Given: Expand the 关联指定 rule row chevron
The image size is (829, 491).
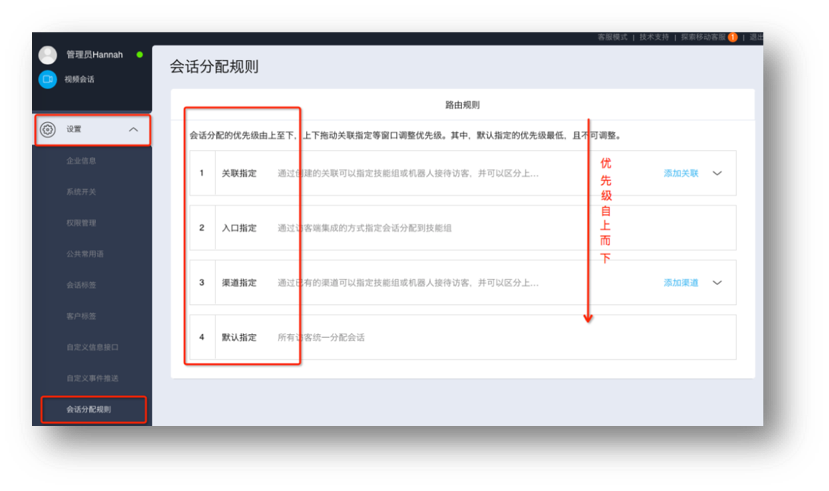Looking at the screenshot, I should [717, 173].
